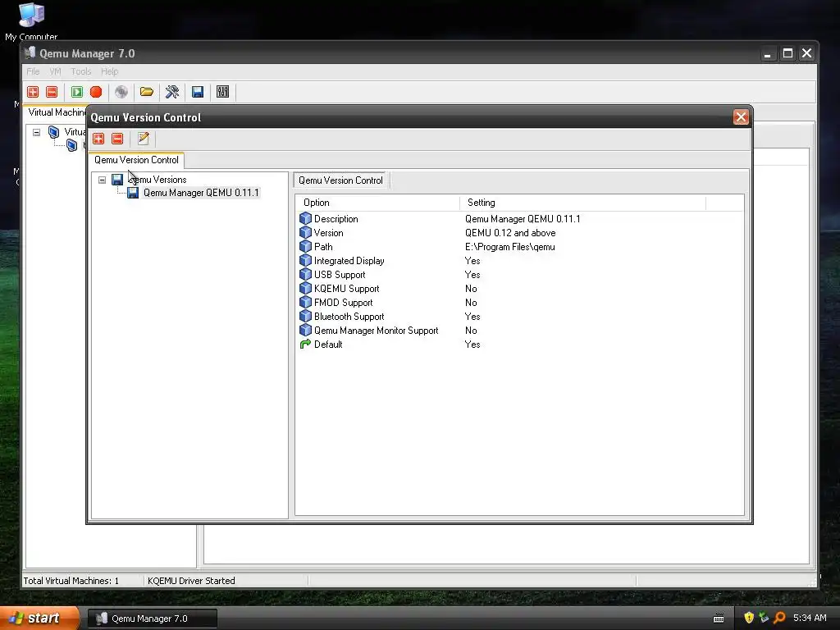Select Qemu Manager QEMU 0.11.1 tree entry
Viewport: 840px width, 630px height.
tap(201, 193)
